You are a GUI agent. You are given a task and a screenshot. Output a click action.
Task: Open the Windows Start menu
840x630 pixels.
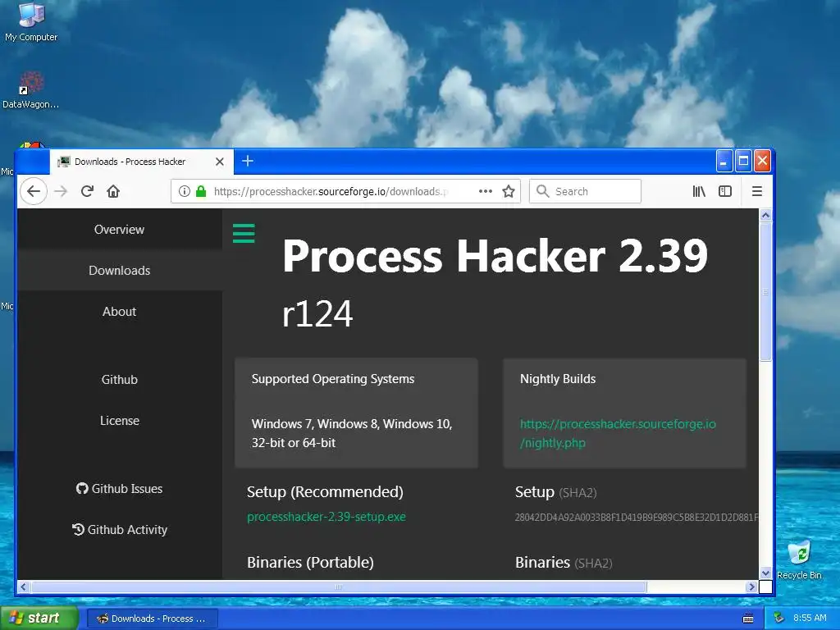39,619
